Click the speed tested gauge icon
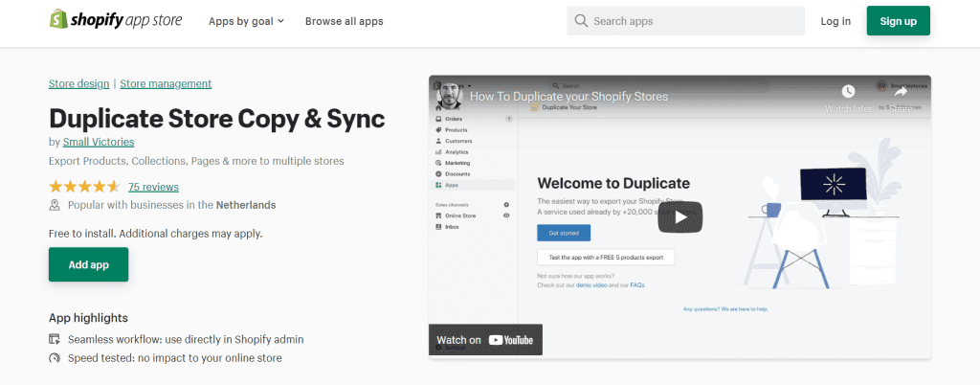This screenshot has height=385, width=980. click(55, 358)
